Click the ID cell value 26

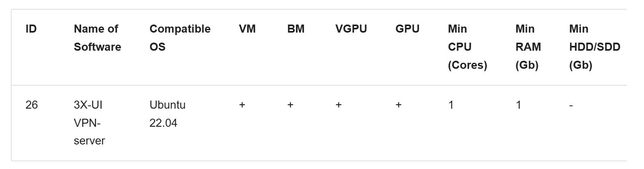tap(31, 105)
